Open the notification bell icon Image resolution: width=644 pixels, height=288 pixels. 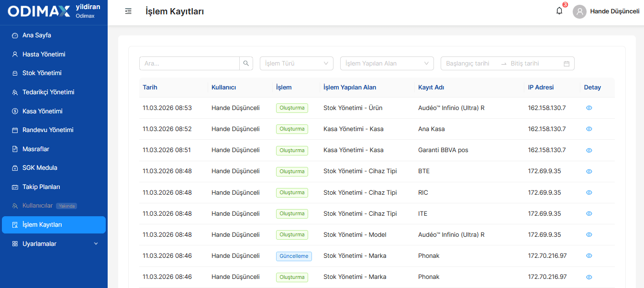tap(559, 11)
